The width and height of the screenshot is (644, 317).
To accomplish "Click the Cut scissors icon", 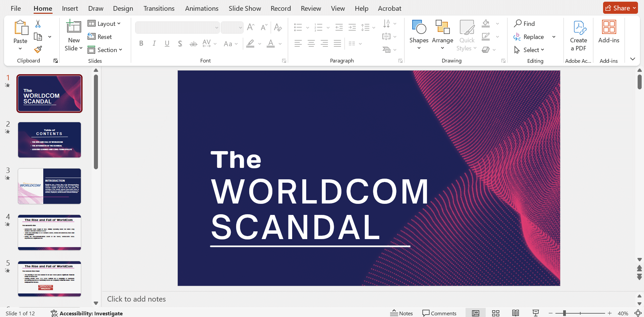I will coord(38,24).
